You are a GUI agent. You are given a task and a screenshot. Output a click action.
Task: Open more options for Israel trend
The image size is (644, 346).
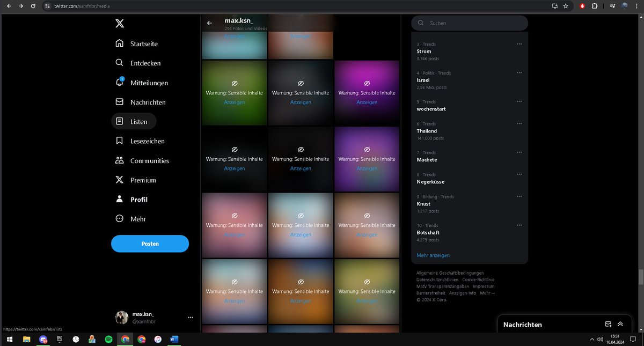pos(519,72)
